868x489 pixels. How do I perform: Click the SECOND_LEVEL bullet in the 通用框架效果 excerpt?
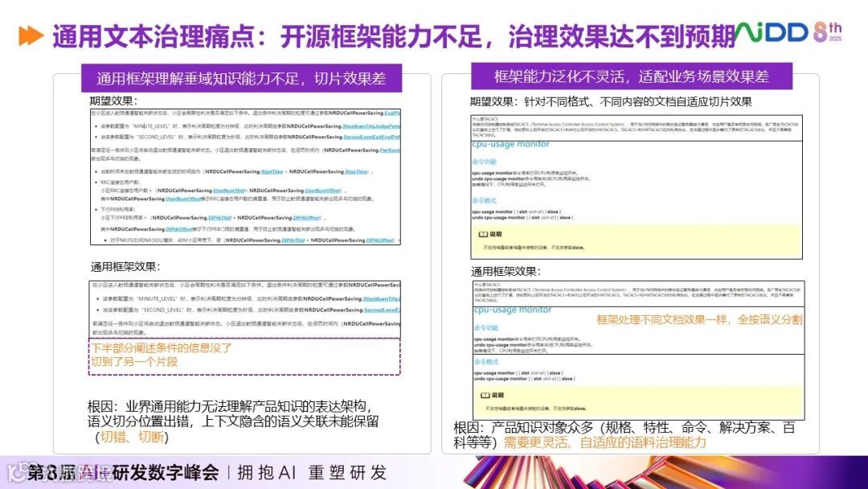pos(248,310)
